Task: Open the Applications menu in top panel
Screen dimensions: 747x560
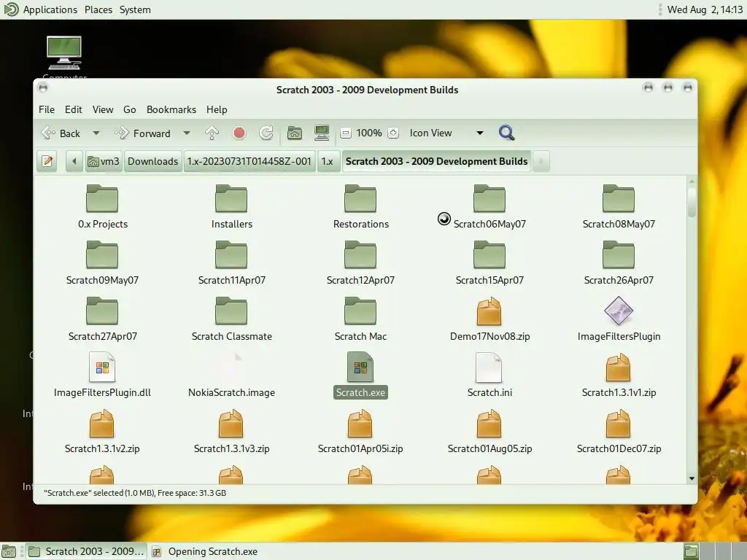Action: 50,9
